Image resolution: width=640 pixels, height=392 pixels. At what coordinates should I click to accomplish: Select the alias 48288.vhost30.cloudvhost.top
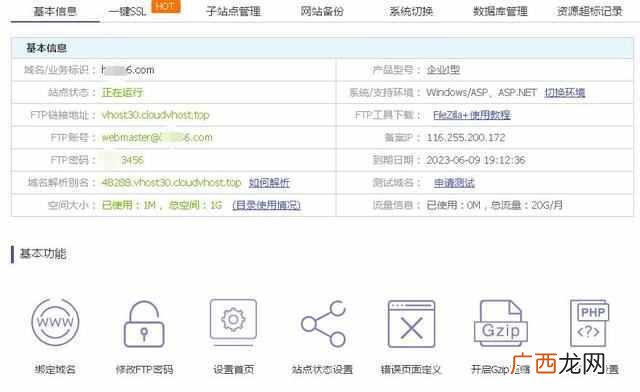[171, 183]
